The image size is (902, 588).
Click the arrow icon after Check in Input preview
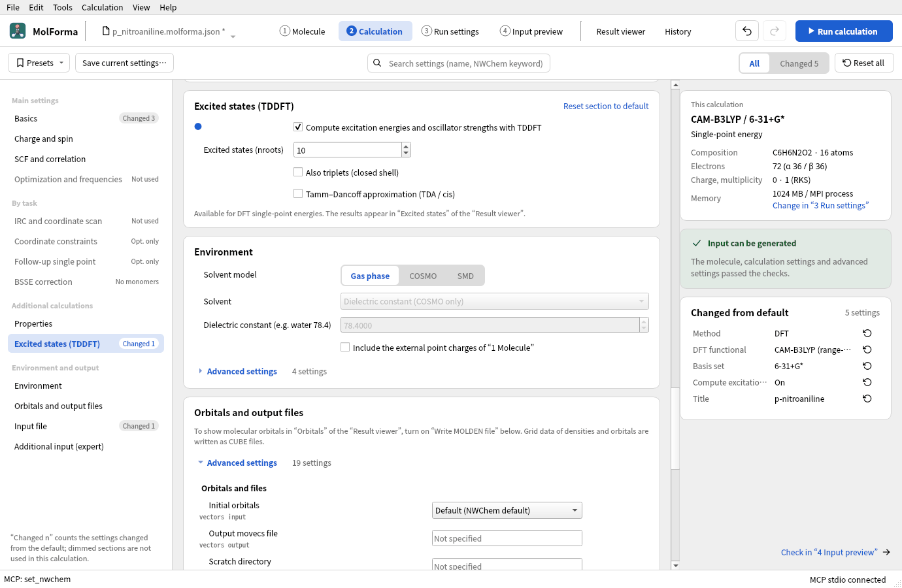point(886,552)
